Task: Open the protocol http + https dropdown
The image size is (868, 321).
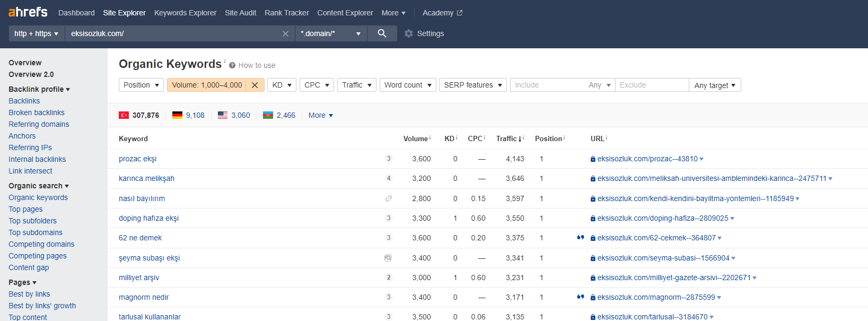Action: [37, 33]
